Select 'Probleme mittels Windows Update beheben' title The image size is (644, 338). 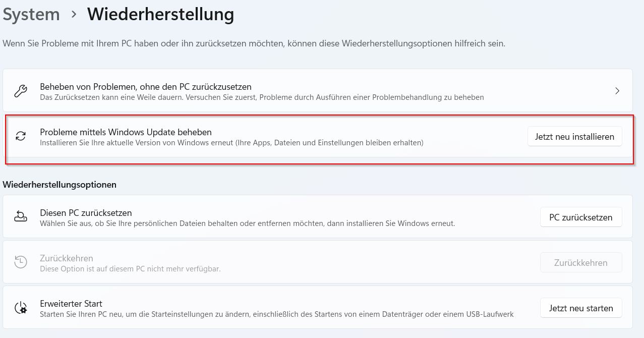(126, 132)
